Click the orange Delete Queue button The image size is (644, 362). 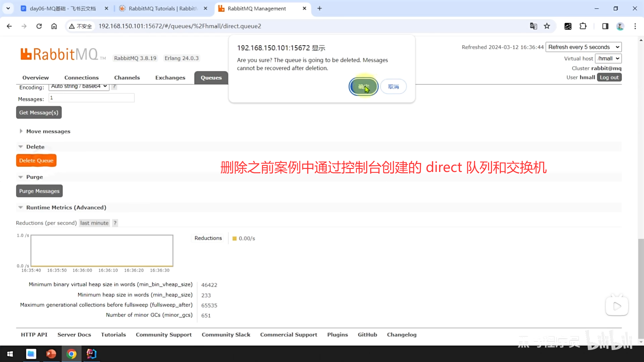coord(36,161)
